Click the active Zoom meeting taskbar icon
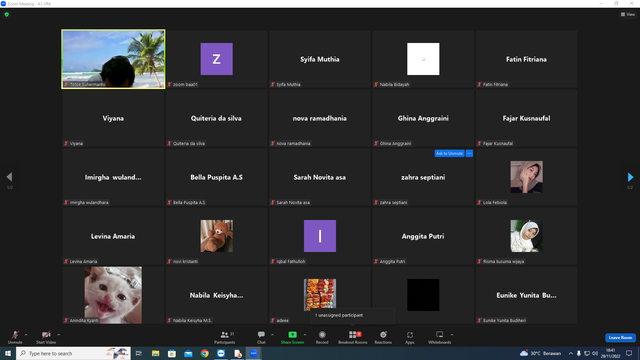Viewport: 640px width, 360px height. click(253, 353)
